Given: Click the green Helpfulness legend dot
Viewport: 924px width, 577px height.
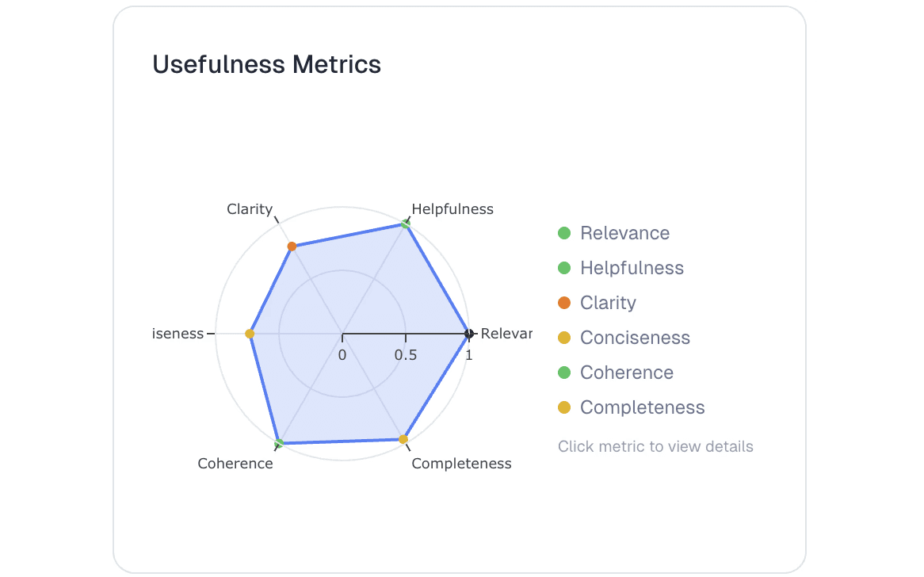Looking at the screenshot, I should click(x=564, y=268).
